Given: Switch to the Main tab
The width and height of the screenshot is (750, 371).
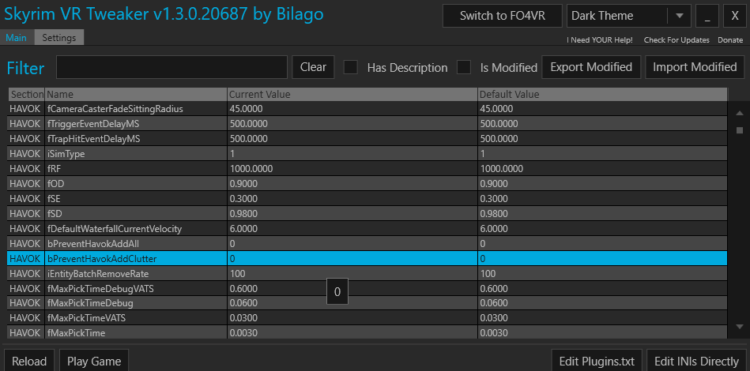Looking at the screenshot, I should [16, 38].
